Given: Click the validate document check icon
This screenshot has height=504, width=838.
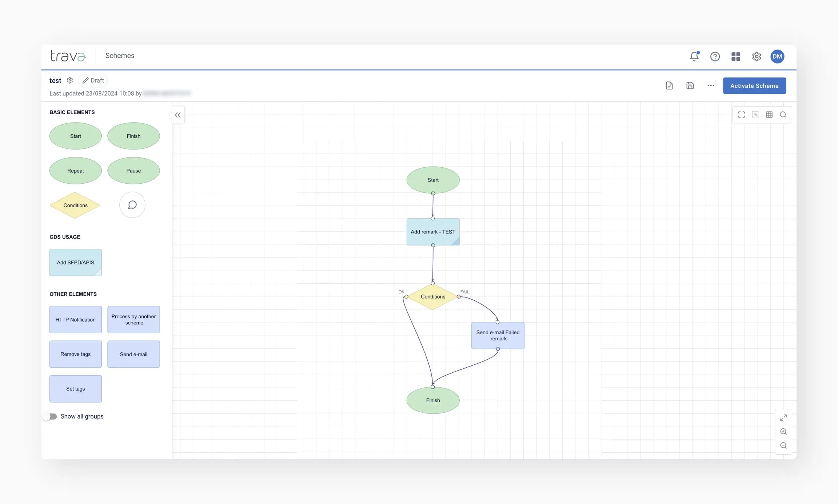Looking at the screenshot, I should 669,86.
